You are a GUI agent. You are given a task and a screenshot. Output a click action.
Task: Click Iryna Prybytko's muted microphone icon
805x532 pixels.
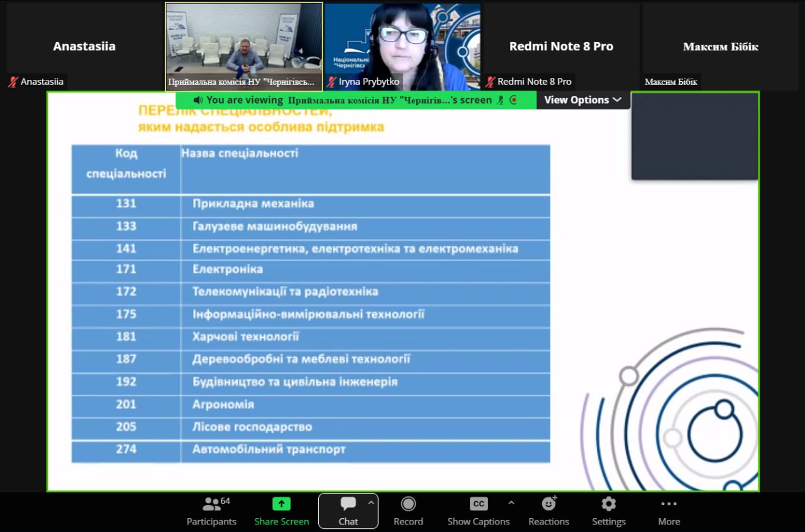pos(331,82)
